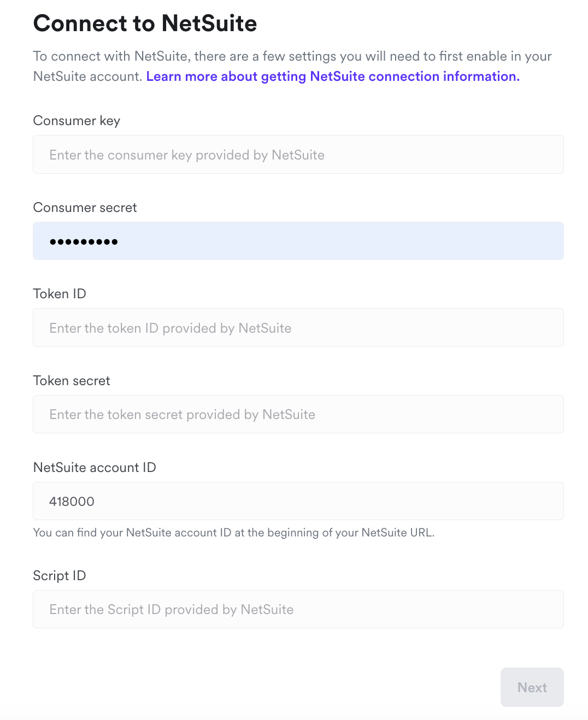This screenshot has height=720, width=588.
Task: Click the "Connect to NetSuite" heading
Action: point(145,23)
